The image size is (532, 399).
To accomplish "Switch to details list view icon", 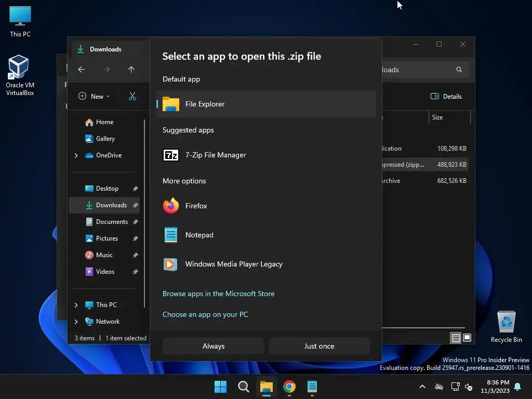I will (x=456, y=338).
